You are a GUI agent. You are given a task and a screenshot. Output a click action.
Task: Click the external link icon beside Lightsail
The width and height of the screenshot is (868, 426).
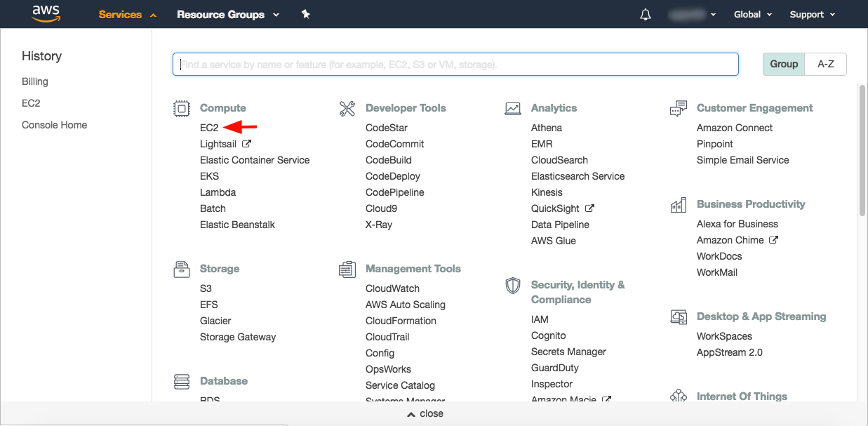246,144
